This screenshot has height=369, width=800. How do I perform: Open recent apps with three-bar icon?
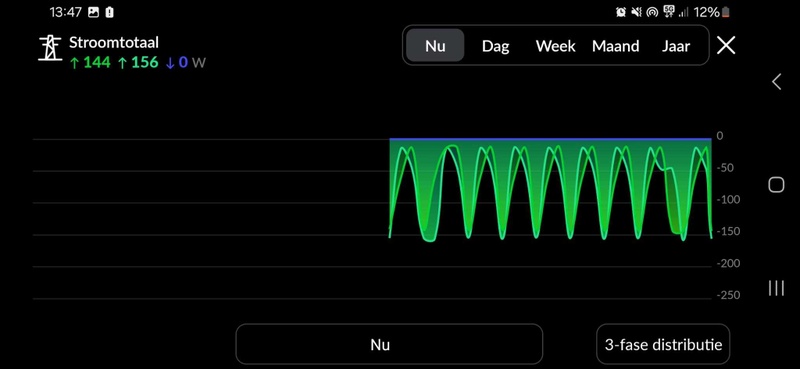click(x=776, y=288)
